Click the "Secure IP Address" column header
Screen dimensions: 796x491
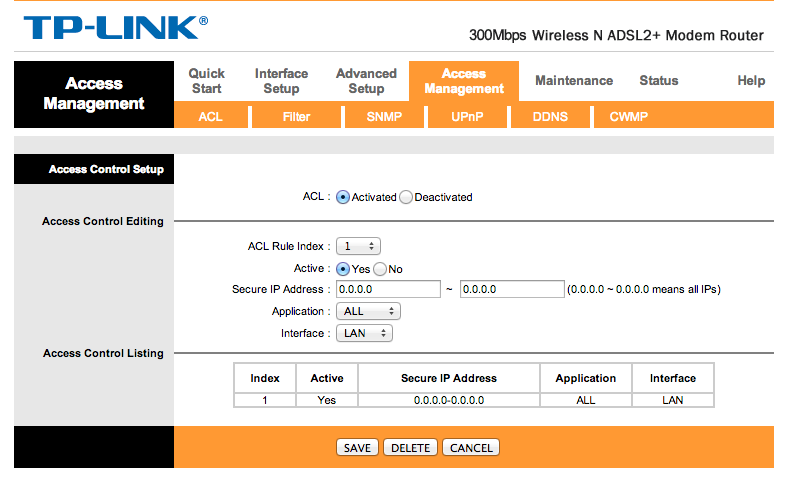click(449, 378)
